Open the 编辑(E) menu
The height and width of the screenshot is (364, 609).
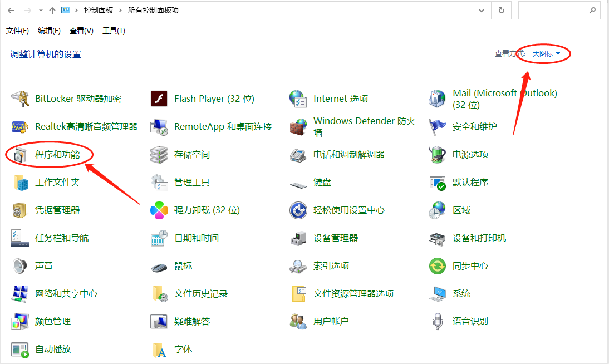pos(49,31)
